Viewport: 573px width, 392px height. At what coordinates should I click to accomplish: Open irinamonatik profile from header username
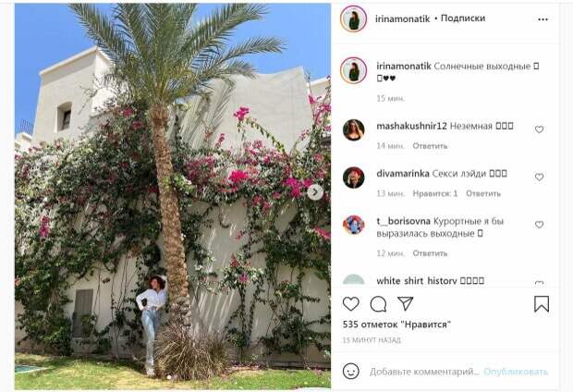click(402, 18)
